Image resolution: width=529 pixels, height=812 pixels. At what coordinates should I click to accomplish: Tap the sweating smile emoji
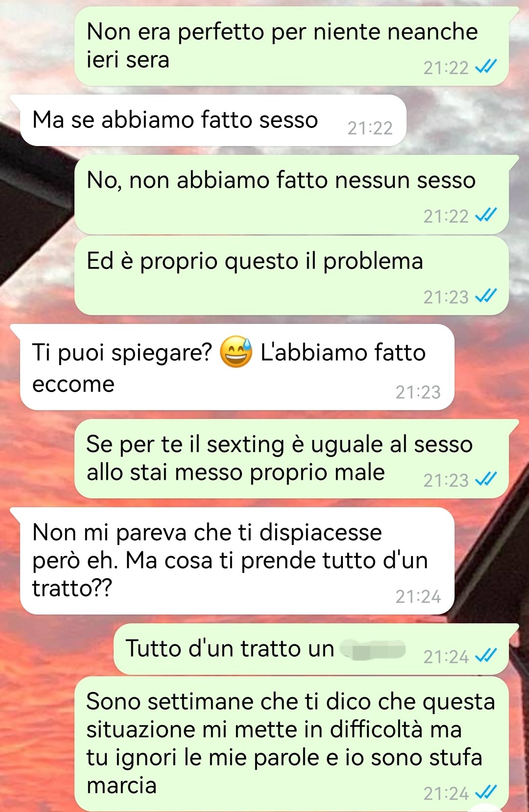(236, 352)
